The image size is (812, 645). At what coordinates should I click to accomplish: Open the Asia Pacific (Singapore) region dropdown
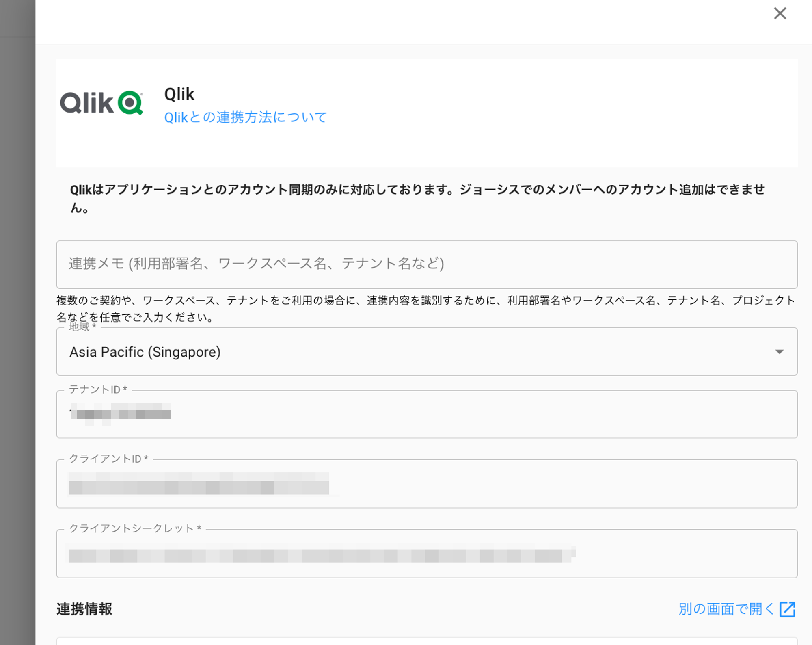(406, 352)
